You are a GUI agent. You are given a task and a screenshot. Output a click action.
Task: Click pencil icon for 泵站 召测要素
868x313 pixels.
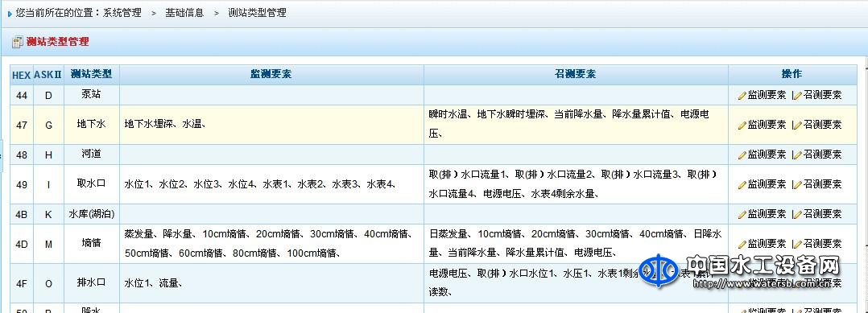(x=797, y=95)
